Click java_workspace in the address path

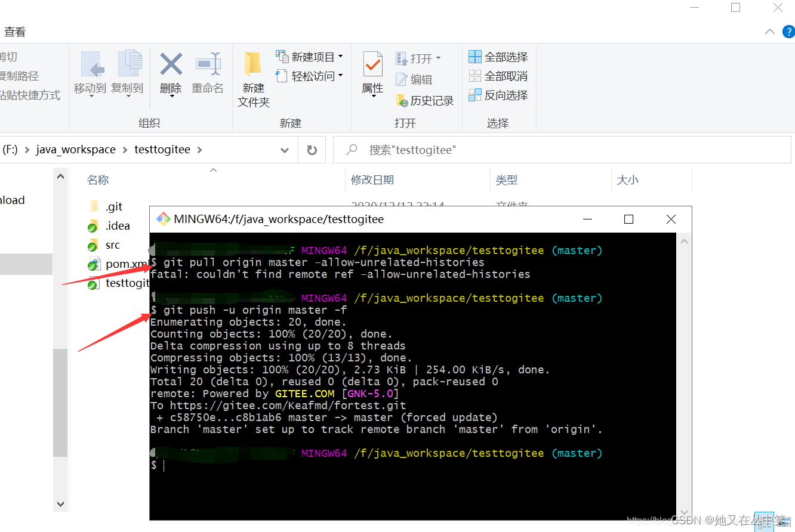76,150
